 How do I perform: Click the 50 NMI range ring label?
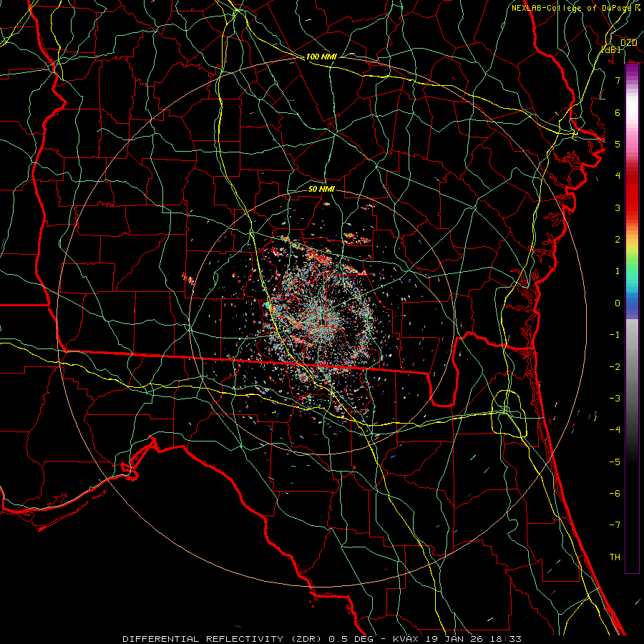click(x=321, y=189)
